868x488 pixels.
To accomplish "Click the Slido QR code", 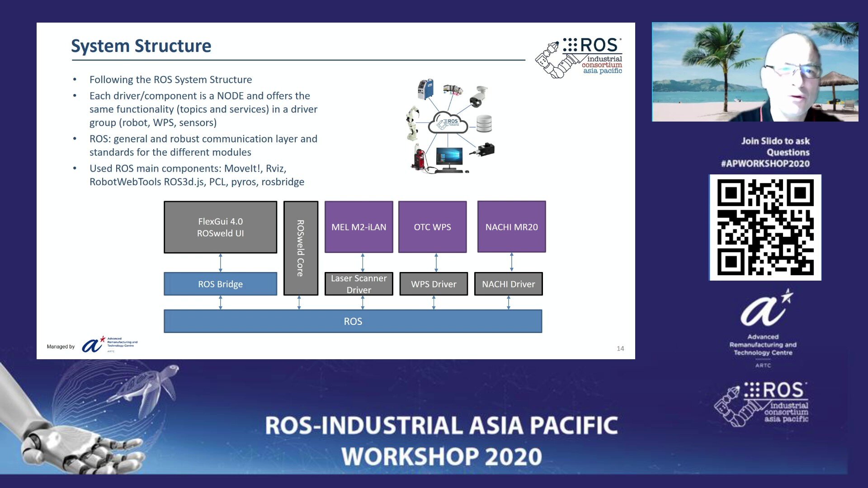I will [x=765, y=227].
